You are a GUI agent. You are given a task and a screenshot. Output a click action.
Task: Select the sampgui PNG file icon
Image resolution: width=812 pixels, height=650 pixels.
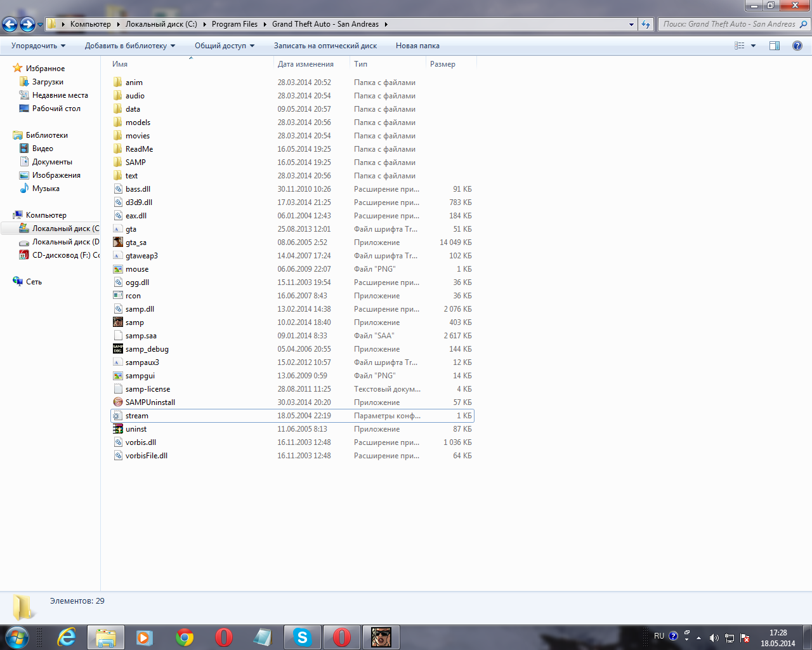click(118, 376)
